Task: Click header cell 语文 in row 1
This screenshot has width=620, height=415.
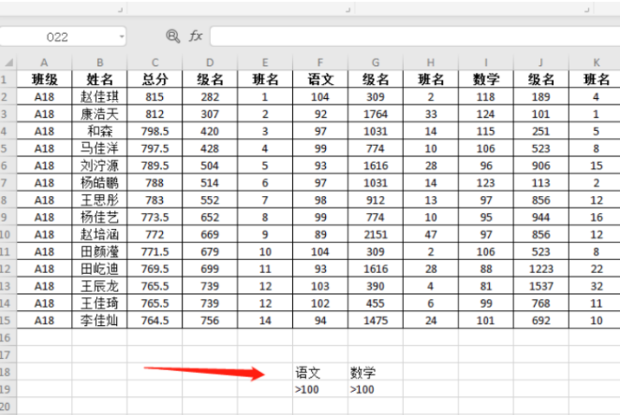Action: point(320,79)
